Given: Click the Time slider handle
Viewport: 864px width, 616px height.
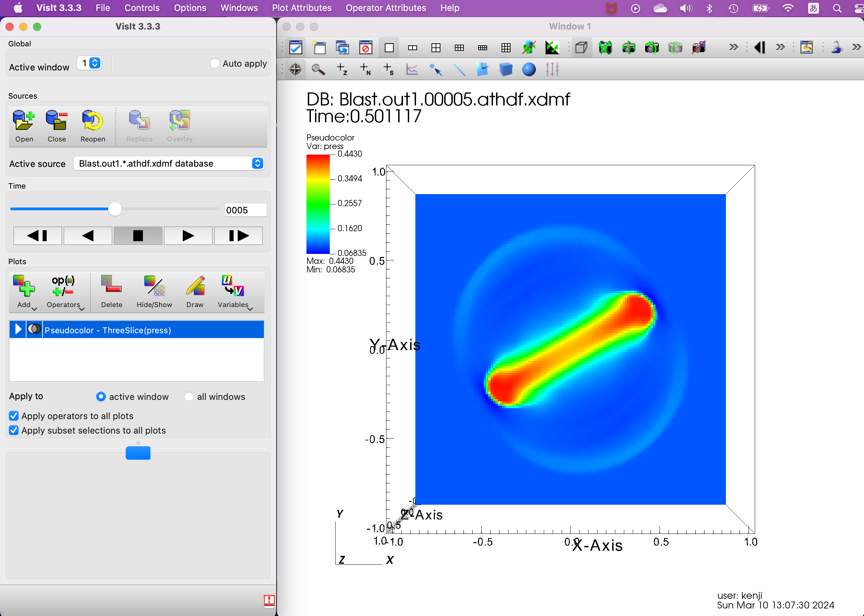Looking at the screenshot, I should click(115, 209).
